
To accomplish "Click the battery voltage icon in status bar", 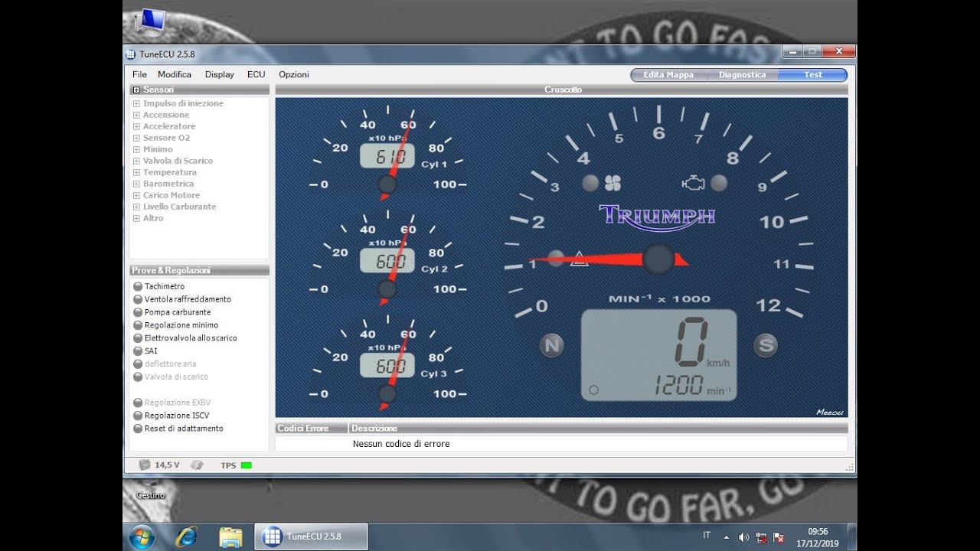I will (x=145, y=465).
